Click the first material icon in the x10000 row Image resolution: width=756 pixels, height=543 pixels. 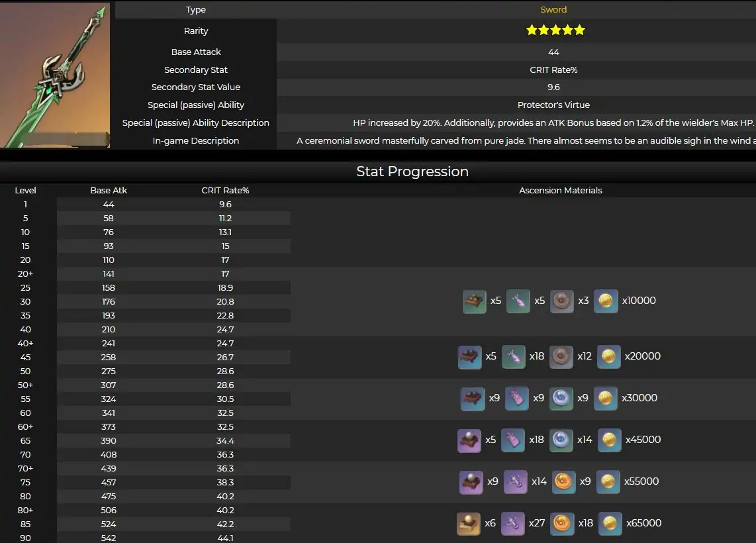pyautogui.click(x=475, y=301)
